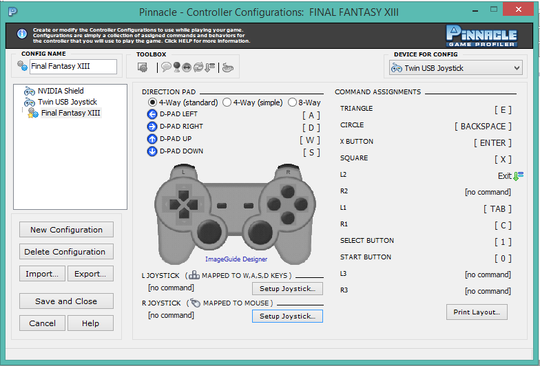Screen dimensions: 540x366
Task: Open the Import dialog
Action: click(x=42, y=274)
